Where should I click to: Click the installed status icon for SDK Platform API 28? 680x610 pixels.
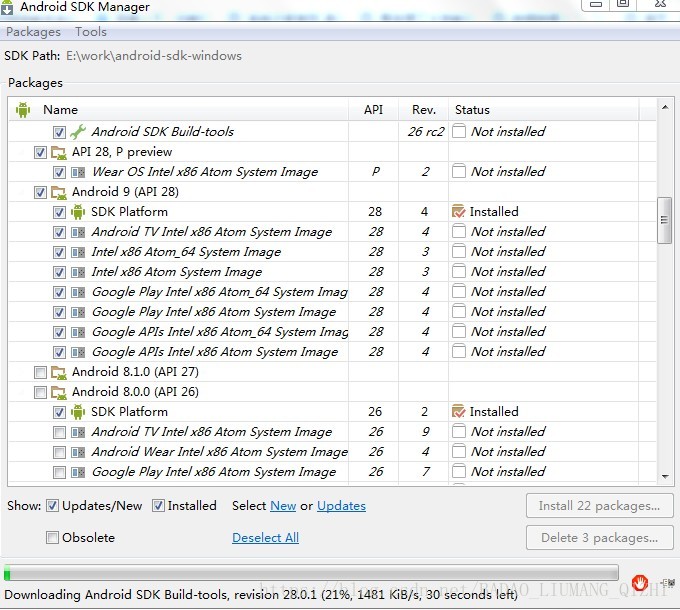(458, 212)
